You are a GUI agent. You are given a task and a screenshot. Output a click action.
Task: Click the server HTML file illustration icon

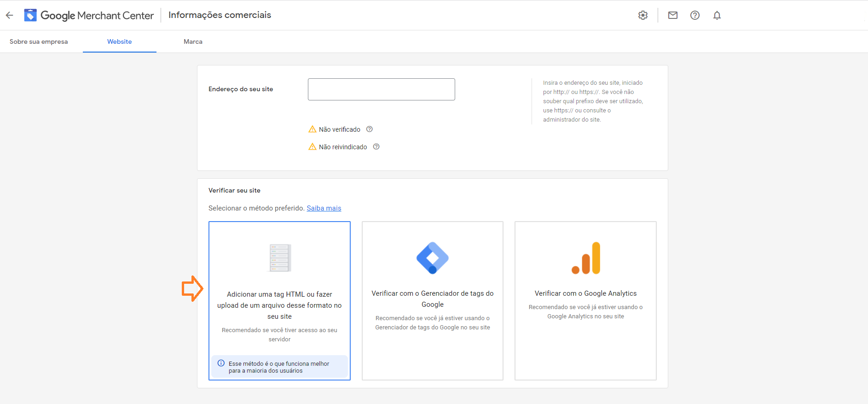pos(280,258)
